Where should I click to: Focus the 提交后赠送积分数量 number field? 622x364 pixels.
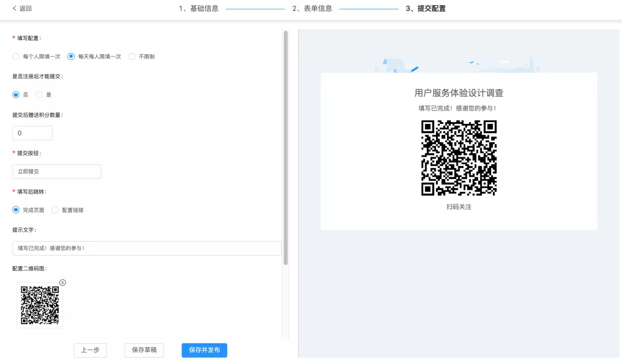tap(32, 133)
